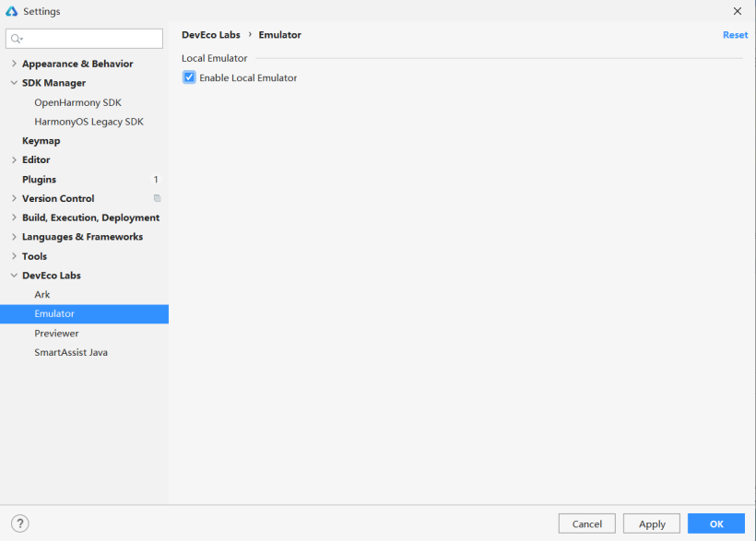Image resolution: width=756 pixels, height=541 pixels.
Task: Click the Enable Local Emulator label text
Action: (248, 77)
